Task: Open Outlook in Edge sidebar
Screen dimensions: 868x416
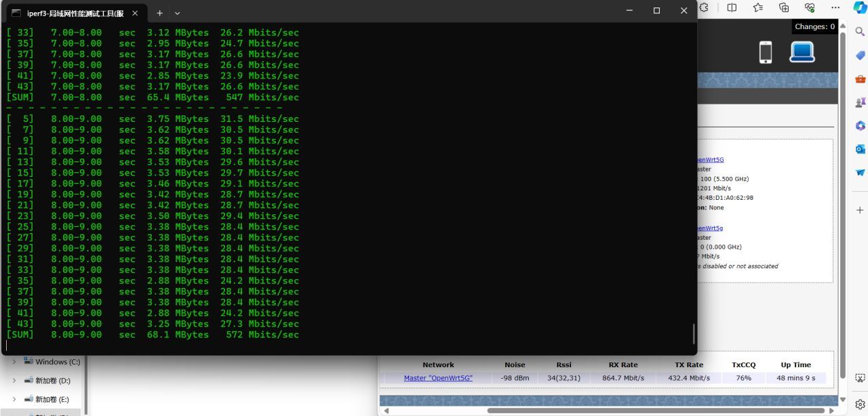Action: pyautogui.click(x=860, y=149)
